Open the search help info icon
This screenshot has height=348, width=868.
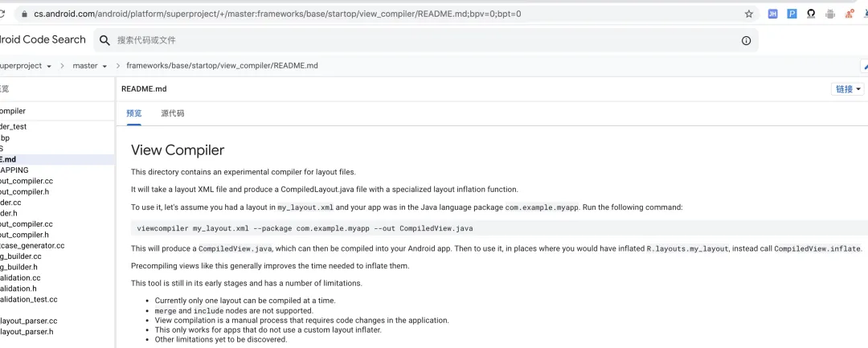[746, 40]
